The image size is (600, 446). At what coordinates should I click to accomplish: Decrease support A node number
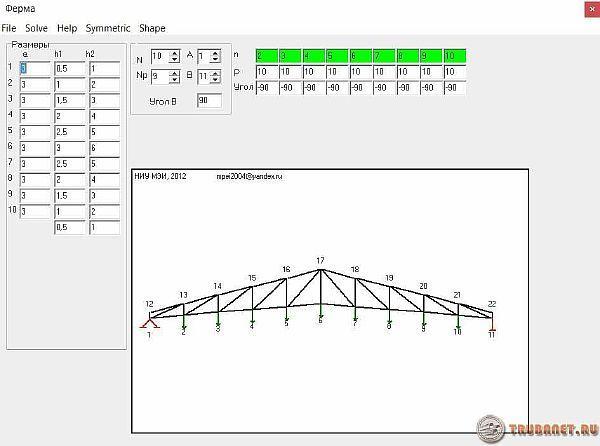point(215,60)
